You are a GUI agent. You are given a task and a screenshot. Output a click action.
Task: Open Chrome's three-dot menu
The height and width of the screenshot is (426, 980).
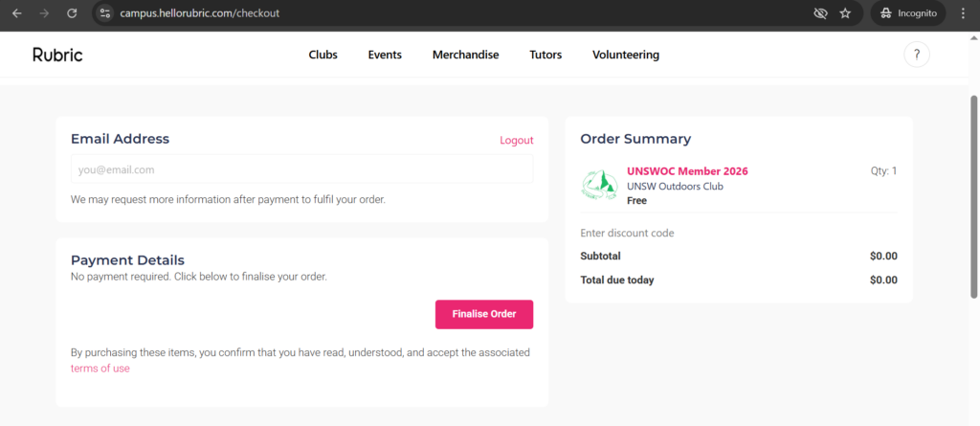point(963,14)
